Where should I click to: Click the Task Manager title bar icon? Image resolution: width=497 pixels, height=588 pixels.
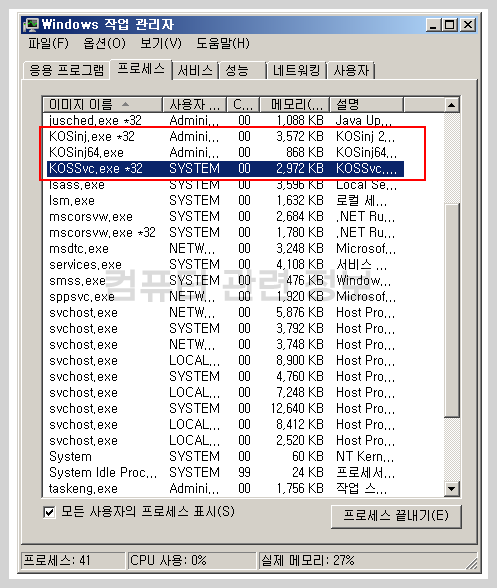point(31,25)
